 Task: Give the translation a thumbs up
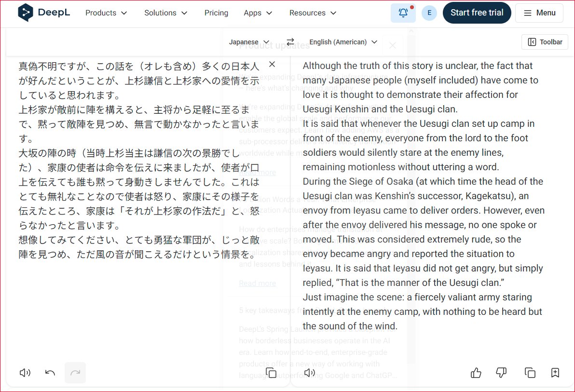tap(476, 373)
